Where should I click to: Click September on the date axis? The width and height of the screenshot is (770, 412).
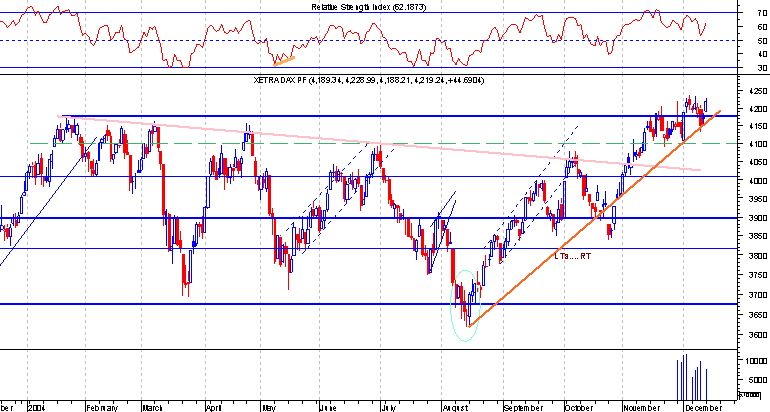[x=523, y=408]
